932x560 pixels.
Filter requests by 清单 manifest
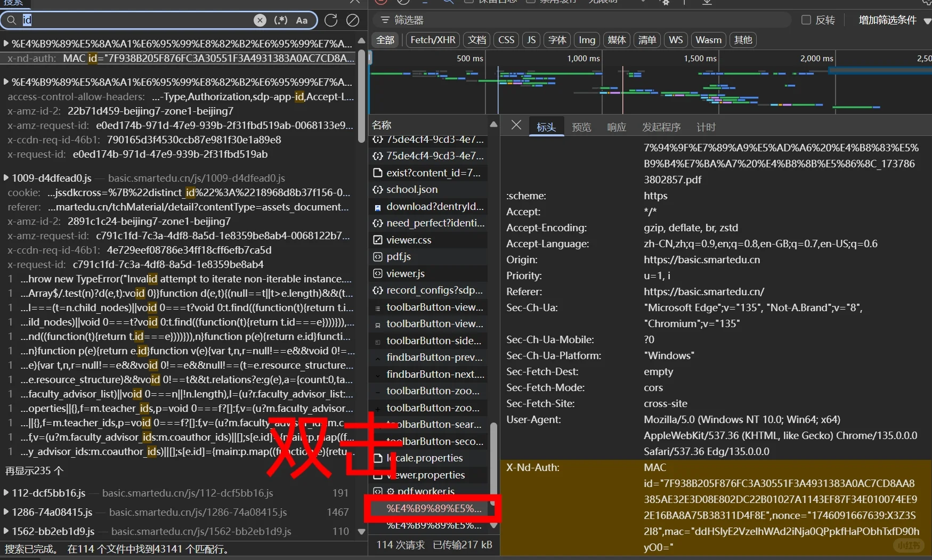pyautogui.click(x=647, y=40)
